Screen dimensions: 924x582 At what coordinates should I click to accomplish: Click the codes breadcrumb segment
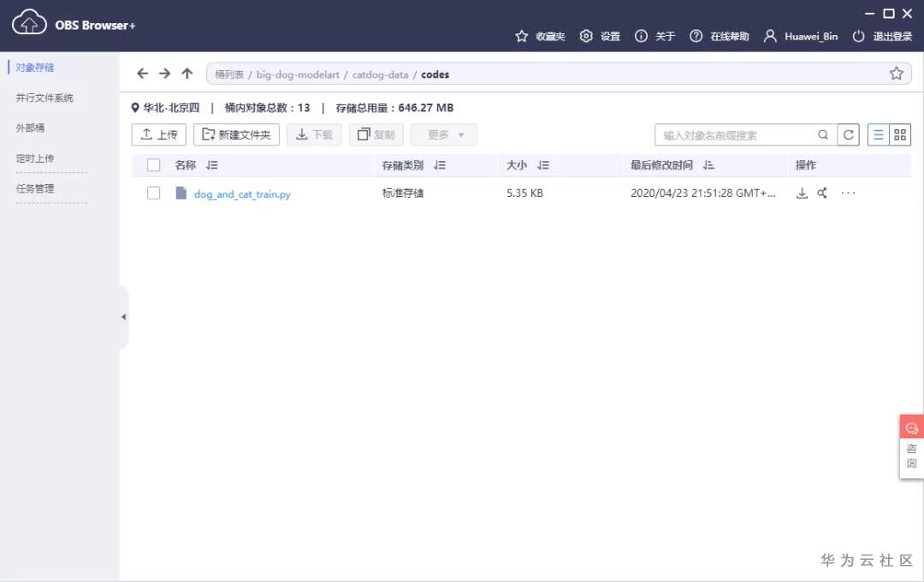(435, 74)
